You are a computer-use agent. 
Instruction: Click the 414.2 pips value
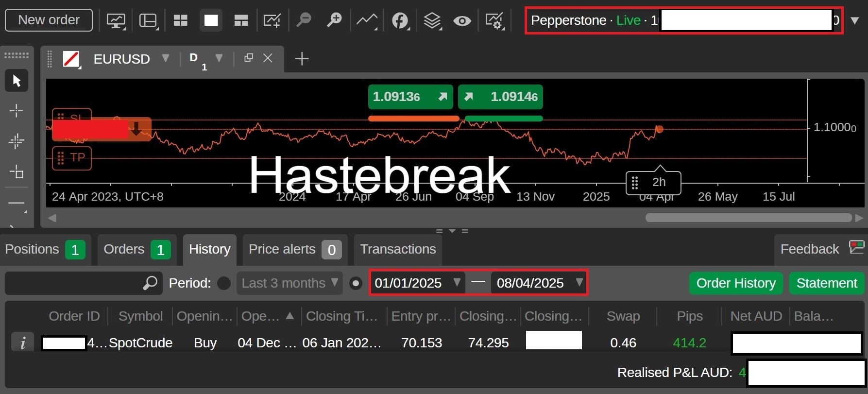point(689,343)
